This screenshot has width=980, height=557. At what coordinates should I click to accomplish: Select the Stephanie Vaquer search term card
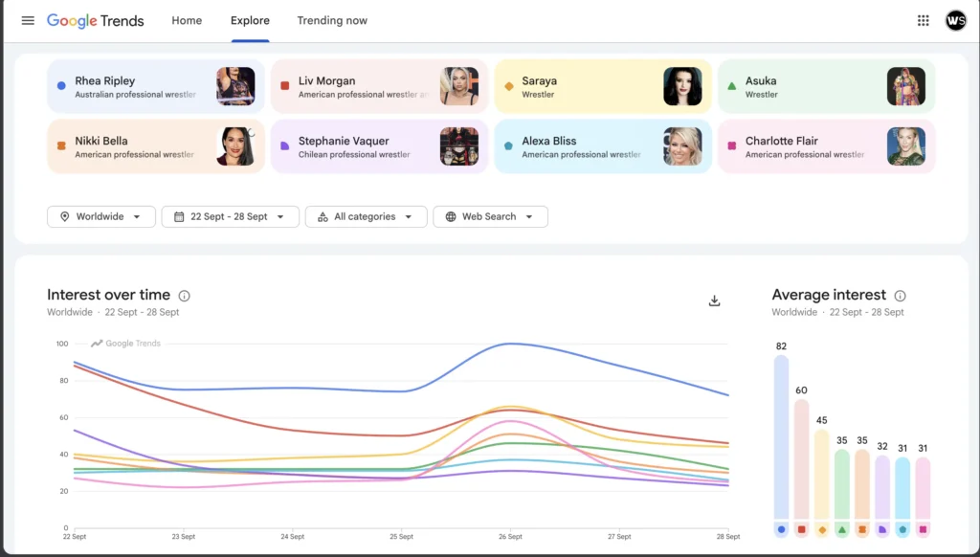[x=379, y=146]
